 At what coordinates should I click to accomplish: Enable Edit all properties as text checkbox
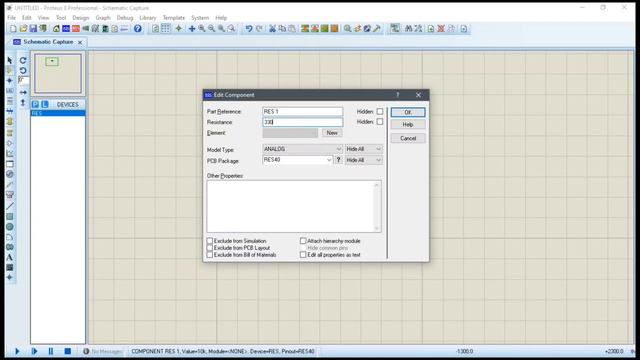click(303, 255)
